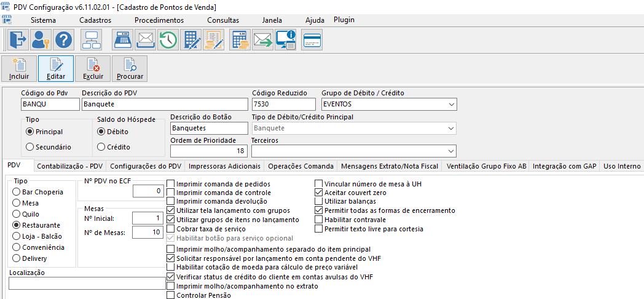This screenshot has height=299, width=644.
Task: Click the app icon in the title bar
Action: tap(6, 7)
